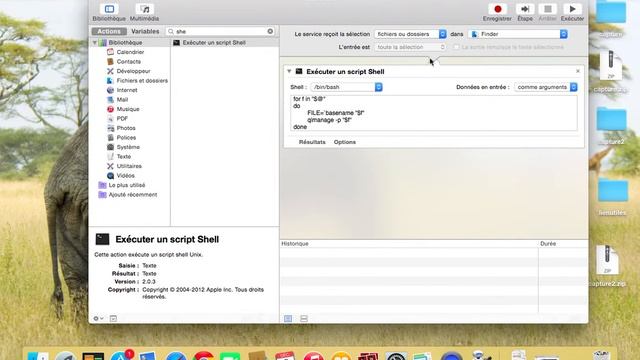Switch to the Actions tab
Image resolution: width=640 pixels, height=360 pixels.
click(109, 31)
